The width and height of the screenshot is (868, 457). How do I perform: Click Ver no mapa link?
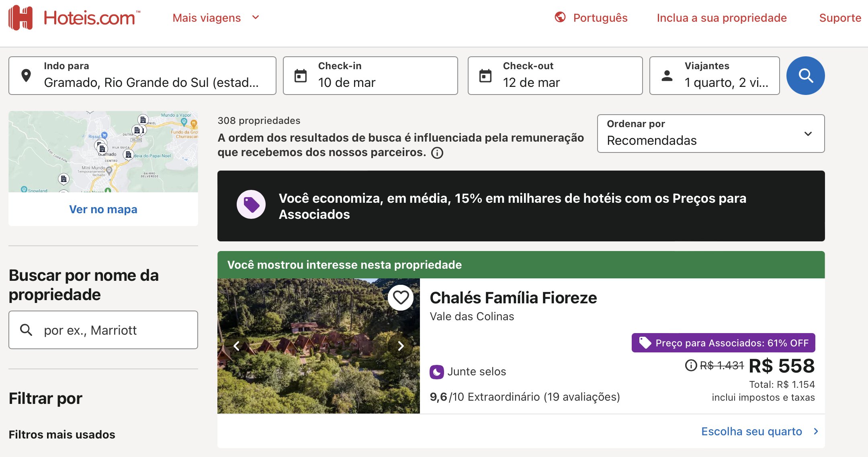tap(103, 209)
